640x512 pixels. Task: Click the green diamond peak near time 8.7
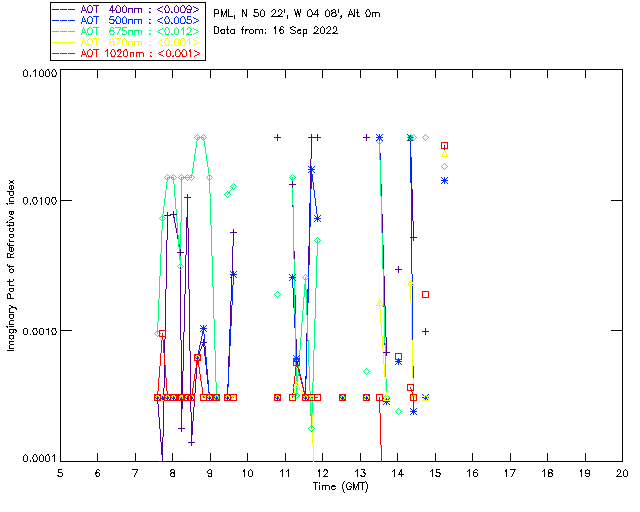(198, 138)
